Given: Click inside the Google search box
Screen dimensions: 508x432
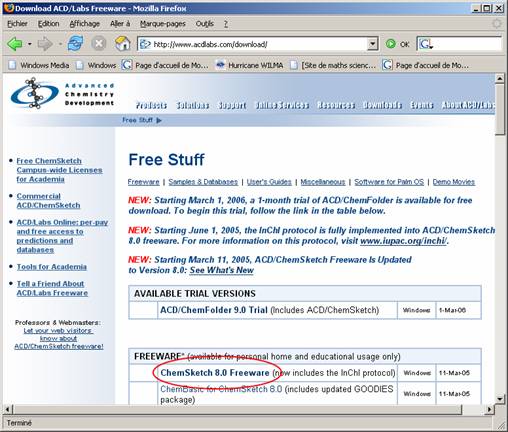Looking at the screenshot, I should click(x=467, y=44).
